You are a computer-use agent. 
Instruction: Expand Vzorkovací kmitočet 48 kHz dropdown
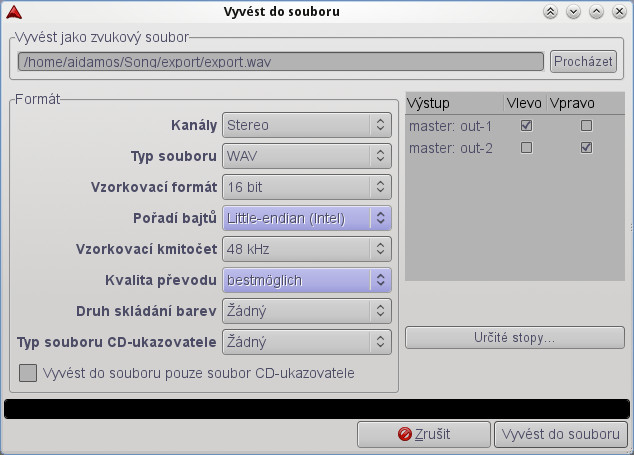click(306, 249)
